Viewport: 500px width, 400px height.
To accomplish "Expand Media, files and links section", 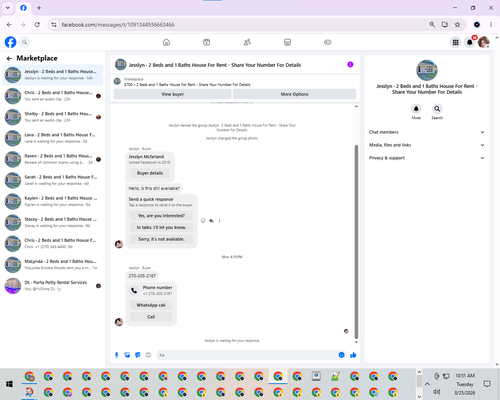I will (426, 145).
